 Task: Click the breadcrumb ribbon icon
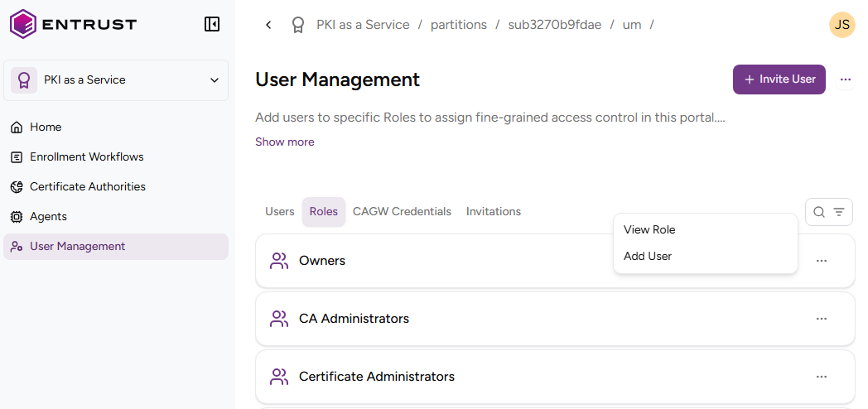tap(298, 25)
